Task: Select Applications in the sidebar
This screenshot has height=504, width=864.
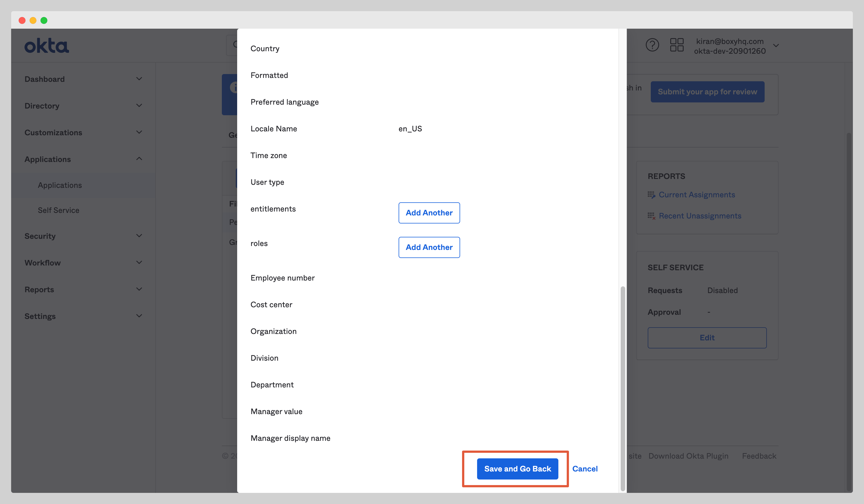Action: point(60,185)
